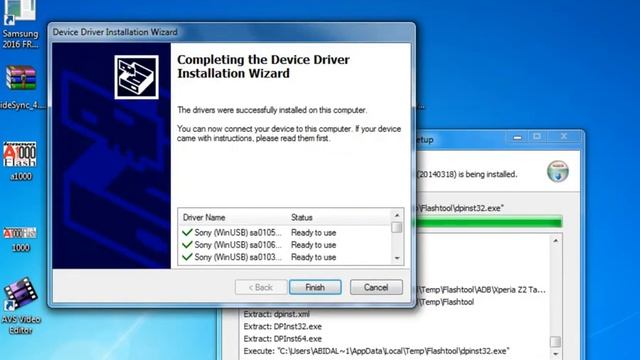This screenshot has height=360, width=640.
Task: Click 'Ready to use' status for sa0105
Action: pos(313,233)
